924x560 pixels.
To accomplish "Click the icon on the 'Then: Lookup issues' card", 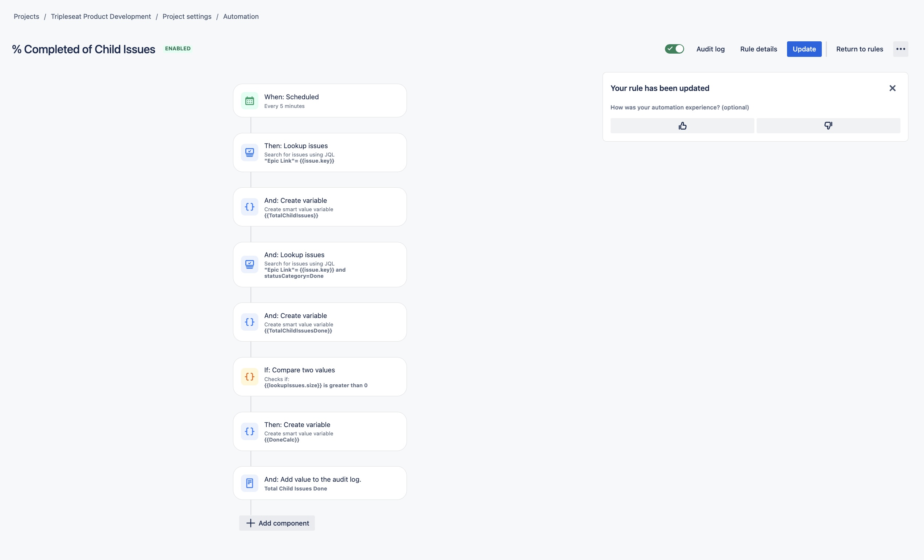I will (x=249, y=152).
